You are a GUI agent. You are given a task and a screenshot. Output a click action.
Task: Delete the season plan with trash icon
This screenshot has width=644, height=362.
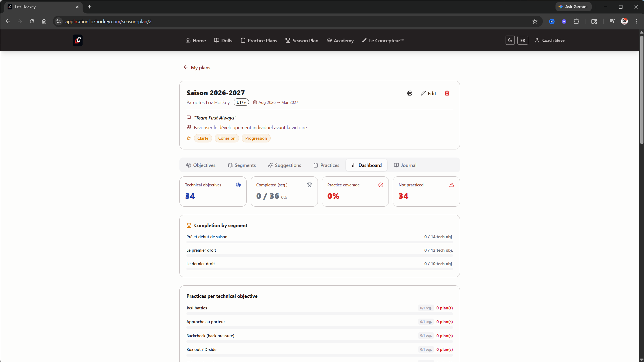(x=447, y=93)
